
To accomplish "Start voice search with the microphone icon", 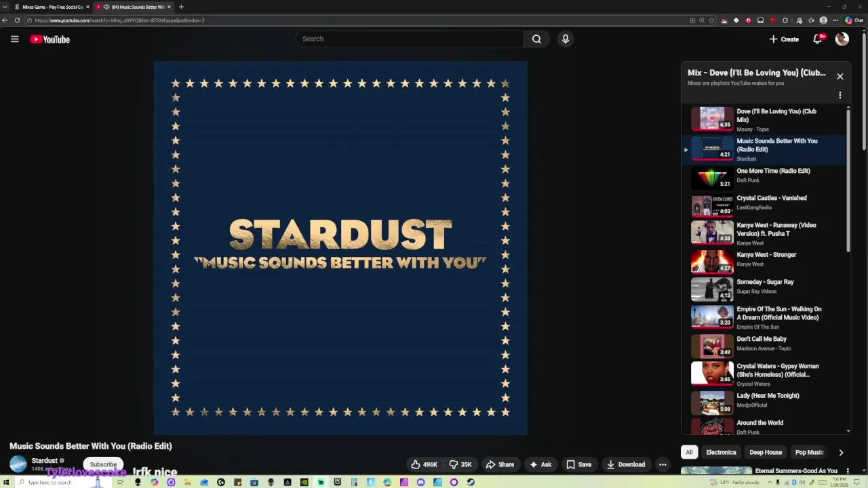I will click(x=566, y=39).
